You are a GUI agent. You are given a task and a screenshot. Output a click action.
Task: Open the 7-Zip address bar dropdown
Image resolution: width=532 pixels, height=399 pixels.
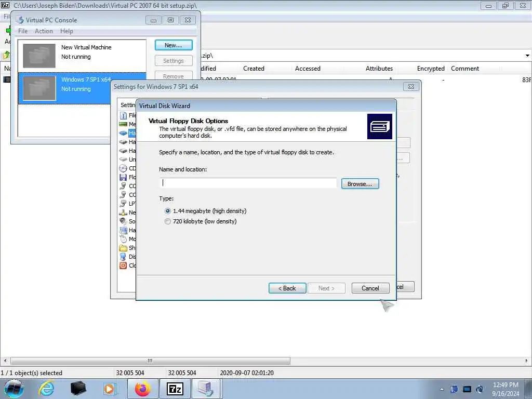[x=527, y=55]
